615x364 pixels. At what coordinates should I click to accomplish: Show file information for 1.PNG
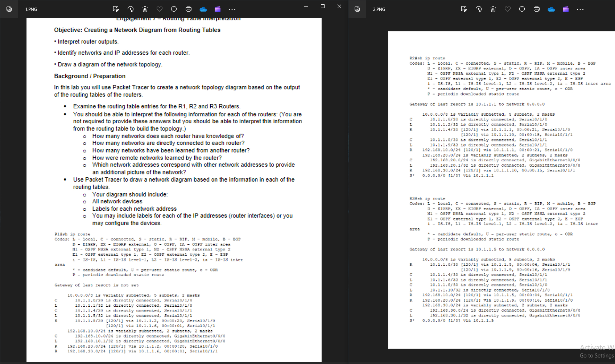coord(174,9)
